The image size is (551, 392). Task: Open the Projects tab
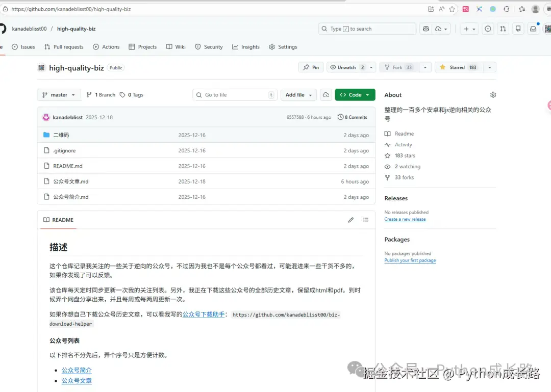pos(143,47)
